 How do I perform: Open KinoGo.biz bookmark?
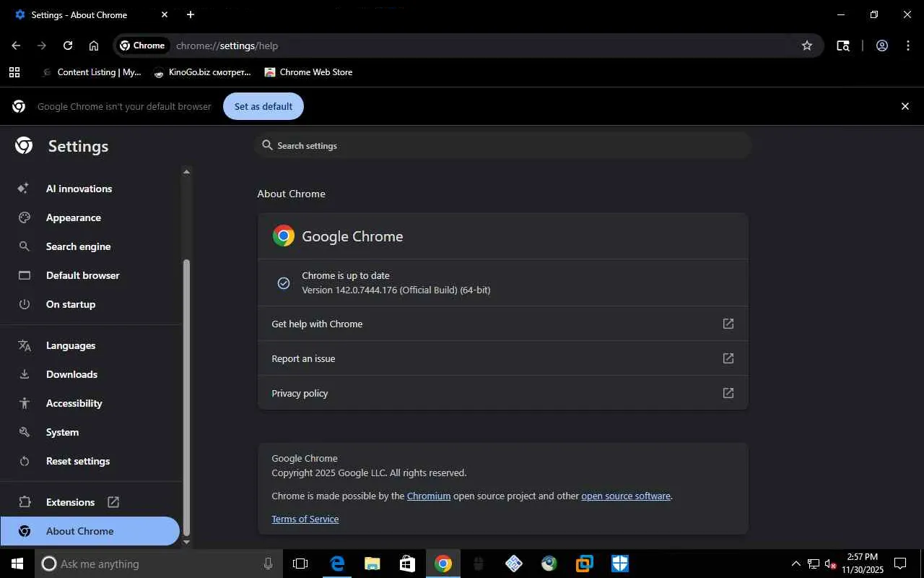point(202,72)
